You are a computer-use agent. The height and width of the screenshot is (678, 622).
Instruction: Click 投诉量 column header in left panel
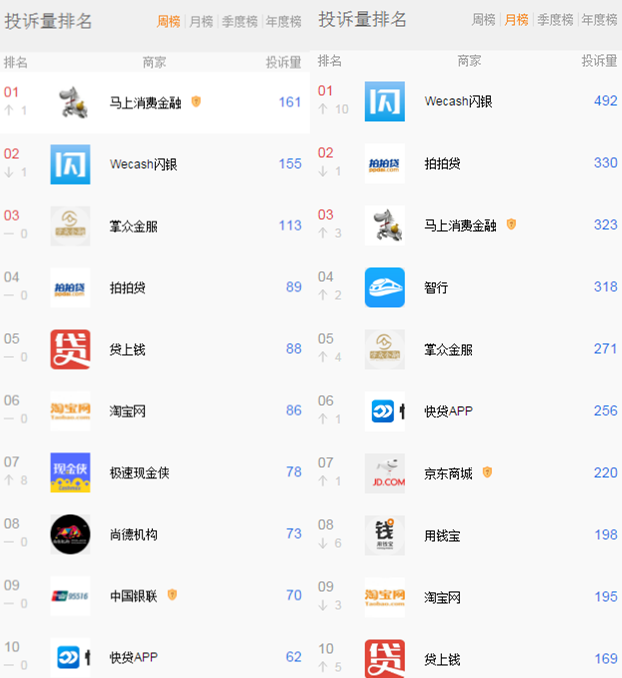tap(284, 63)
